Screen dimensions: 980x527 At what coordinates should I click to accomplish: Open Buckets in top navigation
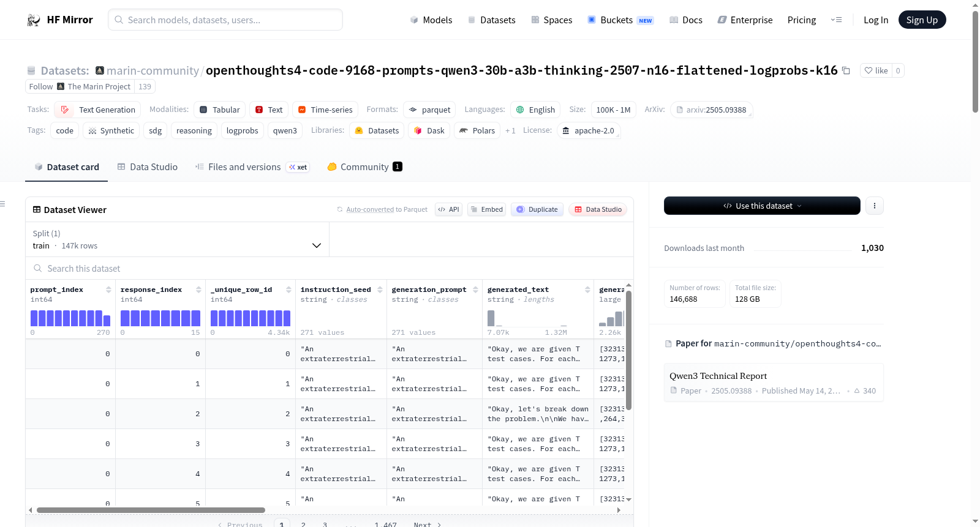coord(620,20)
